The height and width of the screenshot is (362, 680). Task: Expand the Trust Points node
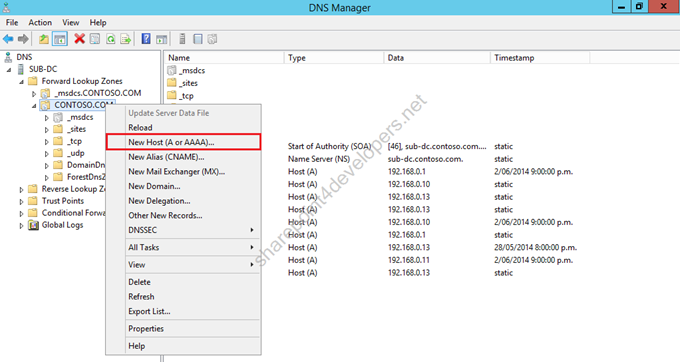[x=21, y=202]
